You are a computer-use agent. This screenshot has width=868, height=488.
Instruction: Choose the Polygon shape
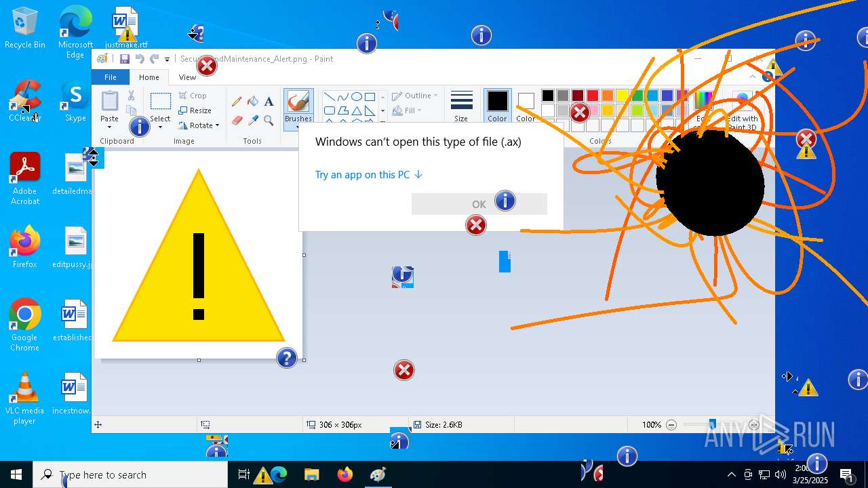(x=342, y=110)
